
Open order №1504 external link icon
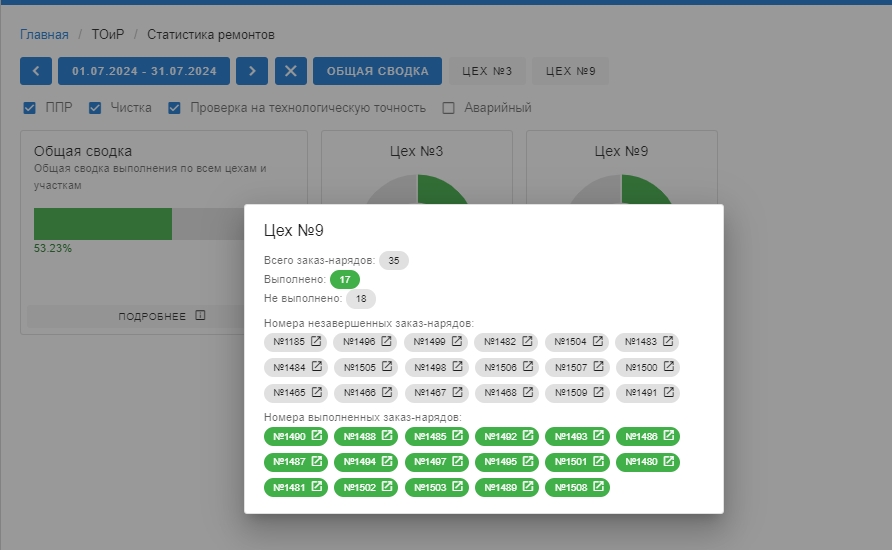point(598,342)
